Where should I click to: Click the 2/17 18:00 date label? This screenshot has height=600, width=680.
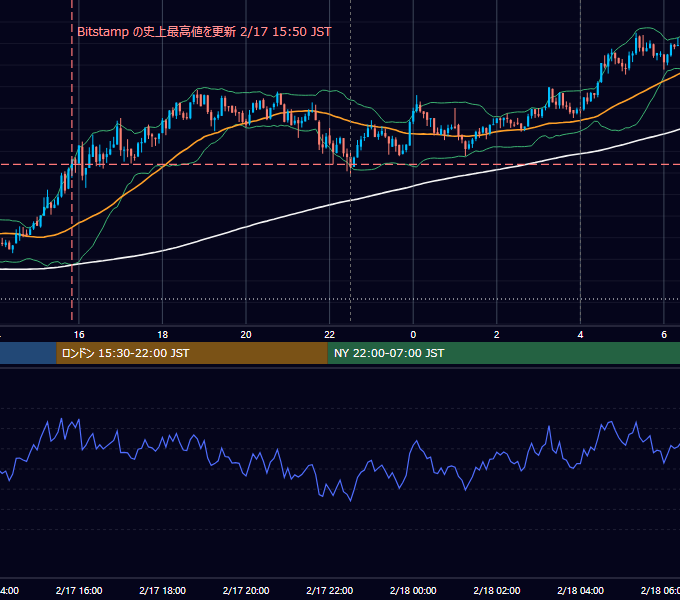[163, 590]
